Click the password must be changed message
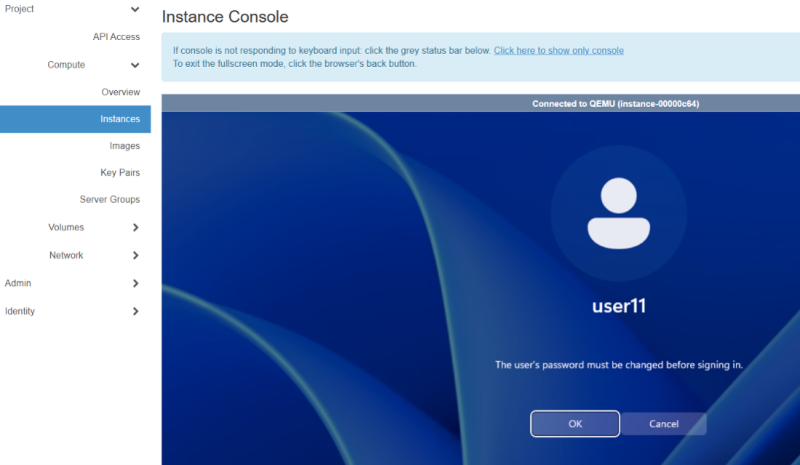Screen dimensions: 800x465 [x=619, y=365]
